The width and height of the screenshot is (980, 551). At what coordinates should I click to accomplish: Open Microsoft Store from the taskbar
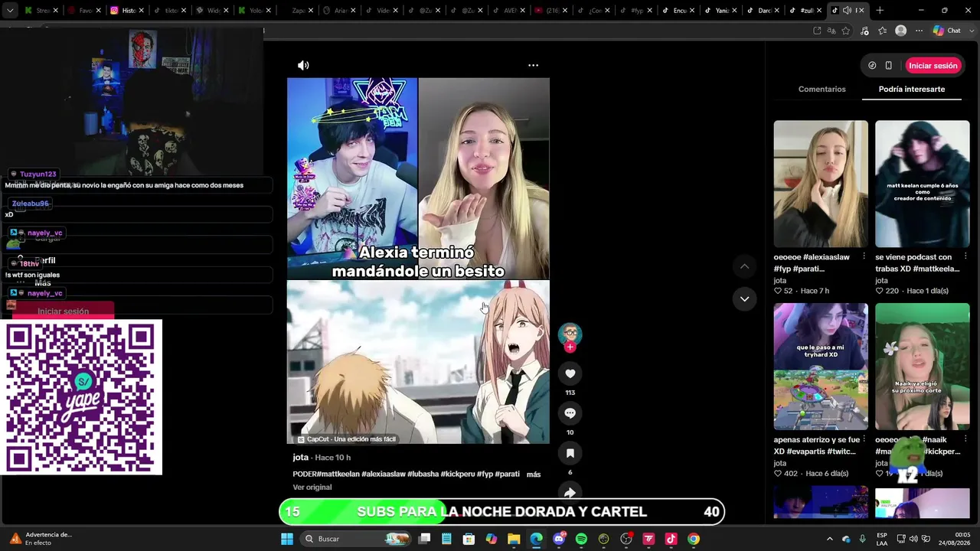pos(469,539)
